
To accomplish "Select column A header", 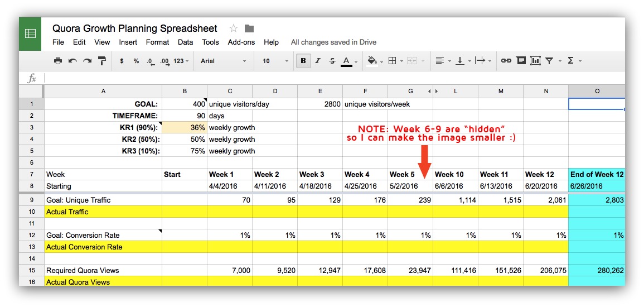I will click(103, 91).
